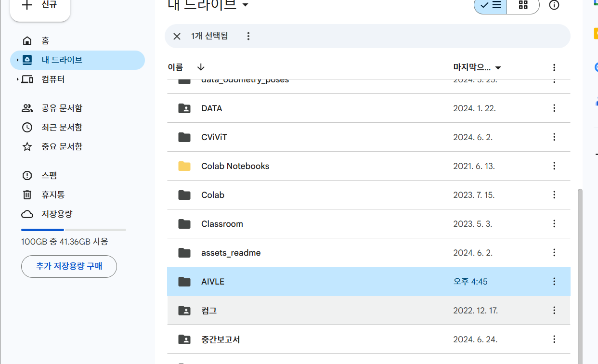Select 내 드라이브 in the sidebar

[77, 60]
